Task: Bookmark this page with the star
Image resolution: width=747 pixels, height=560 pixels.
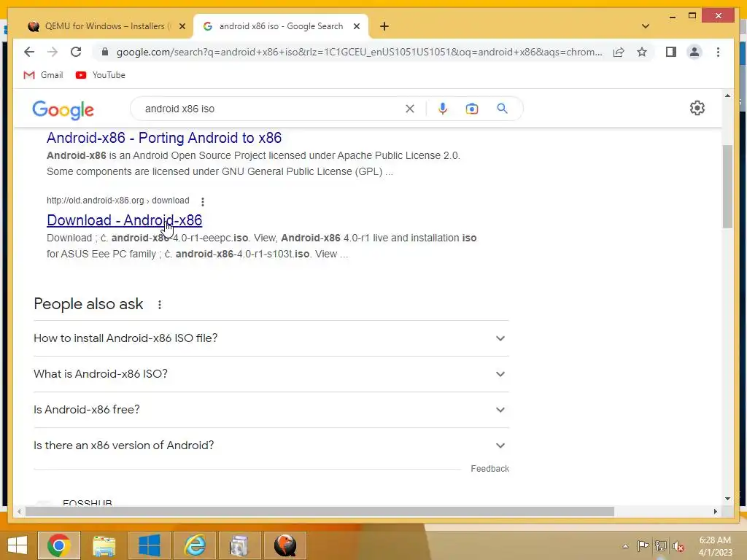Action: point(642,52)
